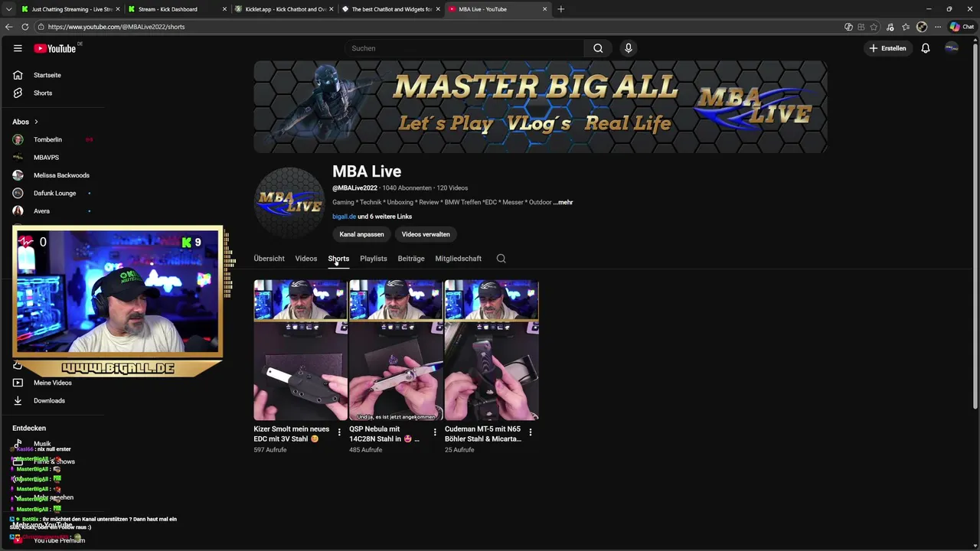Open options for QSP Nebula short
This screenshot has width=980, height=551.
(435, 432)
